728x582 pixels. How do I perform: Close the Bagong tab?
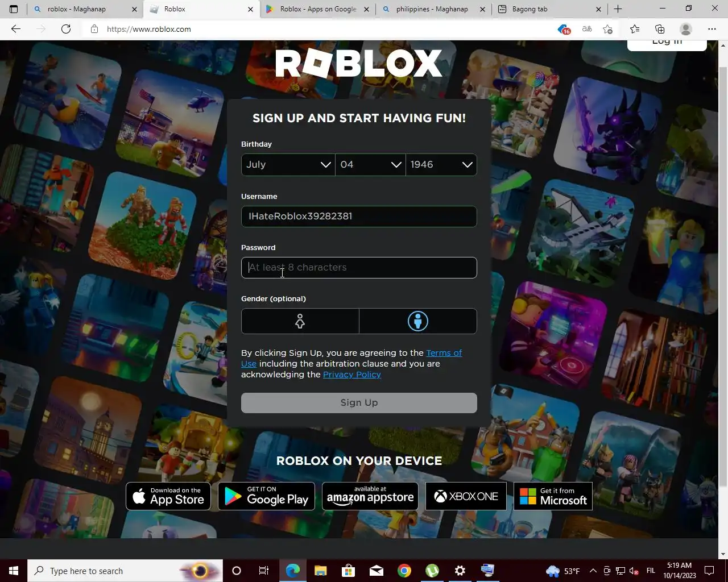point(598,9)
